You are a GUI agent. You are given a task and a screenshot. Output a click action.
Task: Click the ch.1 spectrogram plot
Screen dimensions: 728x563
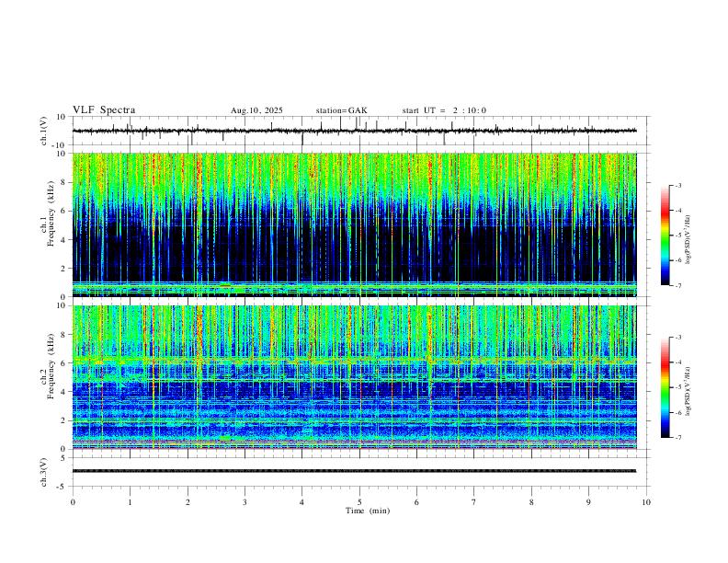[354, 224]
